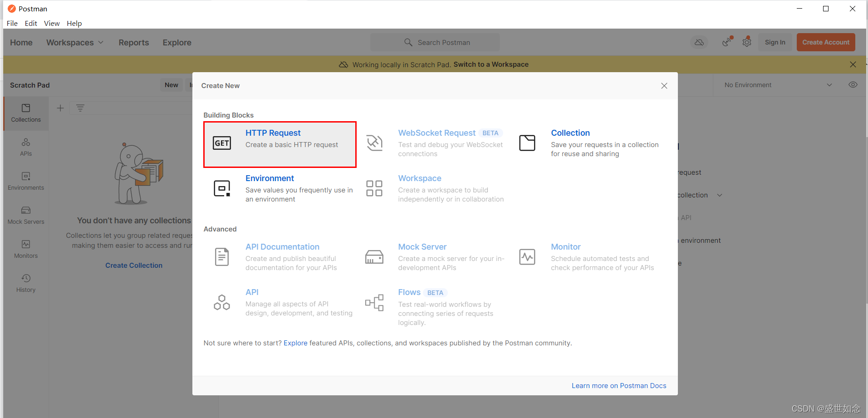This screenshot has height=418, width=868.
Task: Click the API hexagons icon in dialog
Action: point(222,302)
